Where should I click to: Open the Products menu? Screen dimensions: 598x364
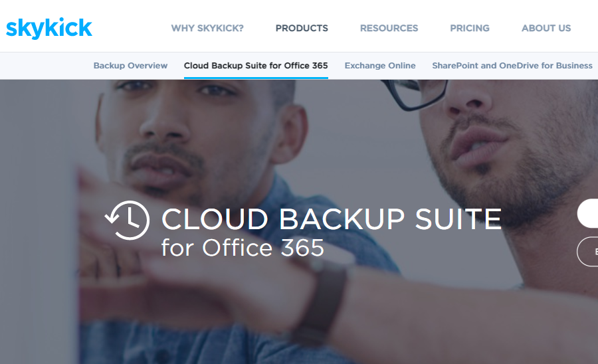[302, 28]
